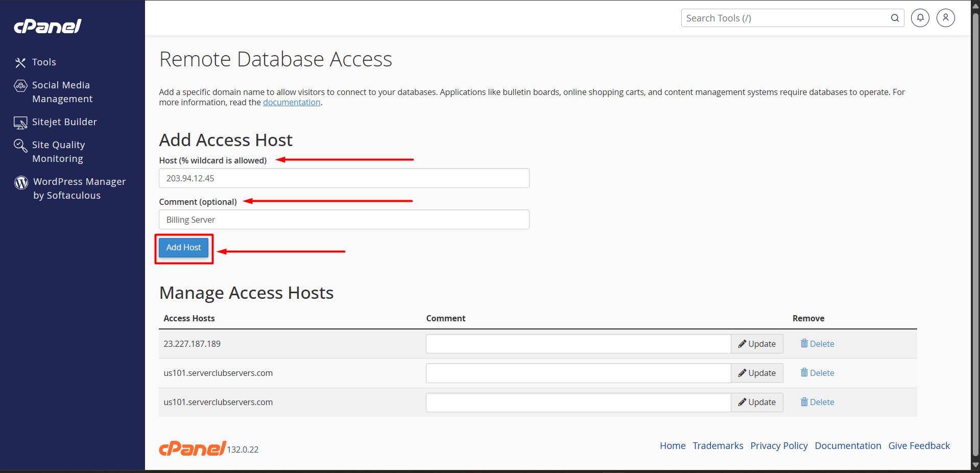
Task: Click Give Feedback in footer
Action: [919, 445]
